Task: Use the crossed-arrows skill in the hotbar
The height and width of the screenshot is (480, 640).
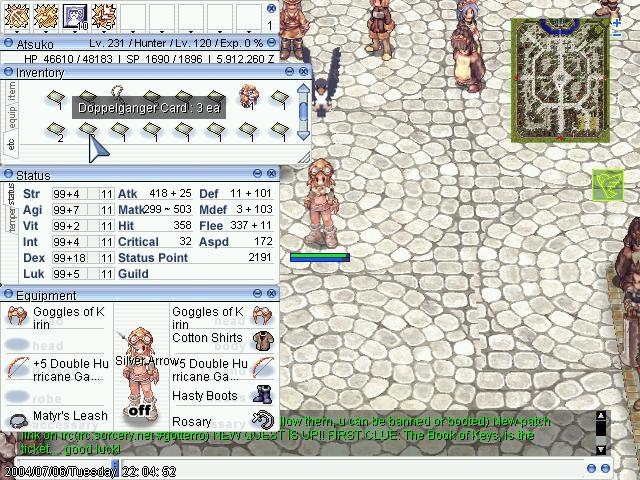Action: (16, 16)
